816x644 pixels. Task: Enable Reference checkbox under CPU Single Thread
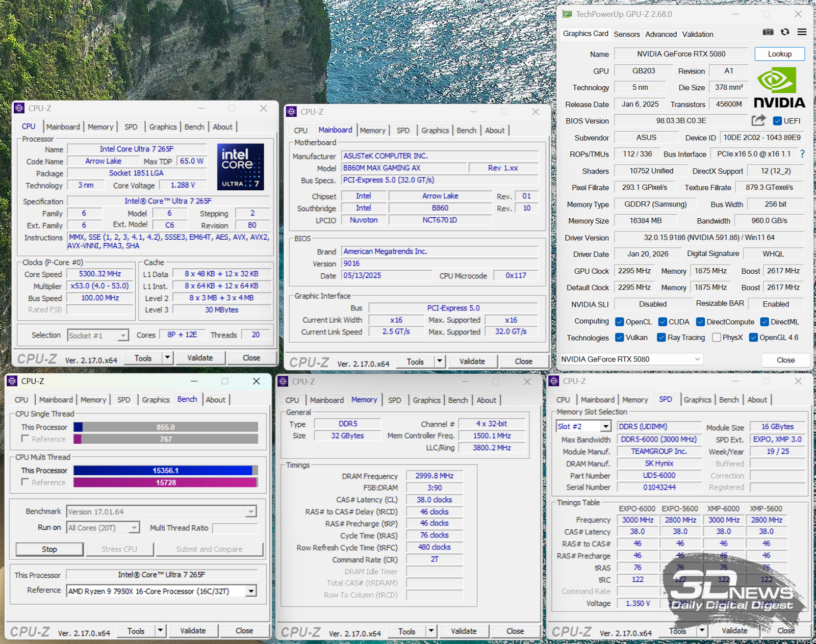[x=25, y=439]
